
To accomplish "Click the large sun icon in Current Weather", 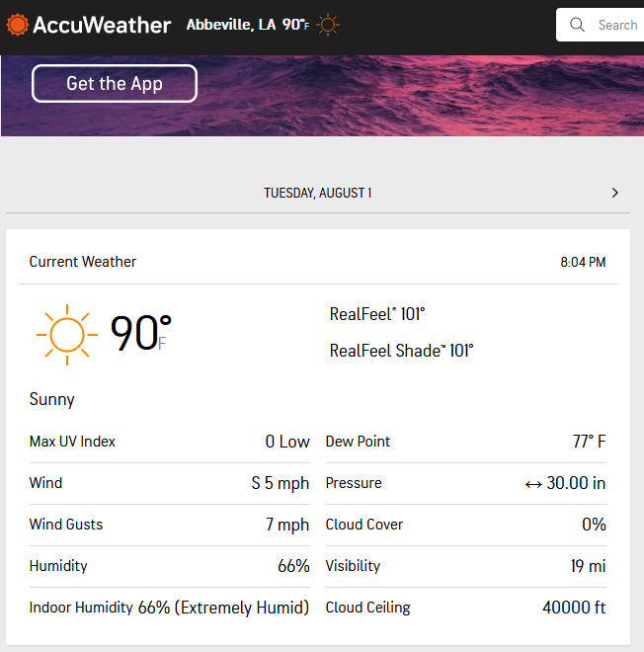I will 67,335.
